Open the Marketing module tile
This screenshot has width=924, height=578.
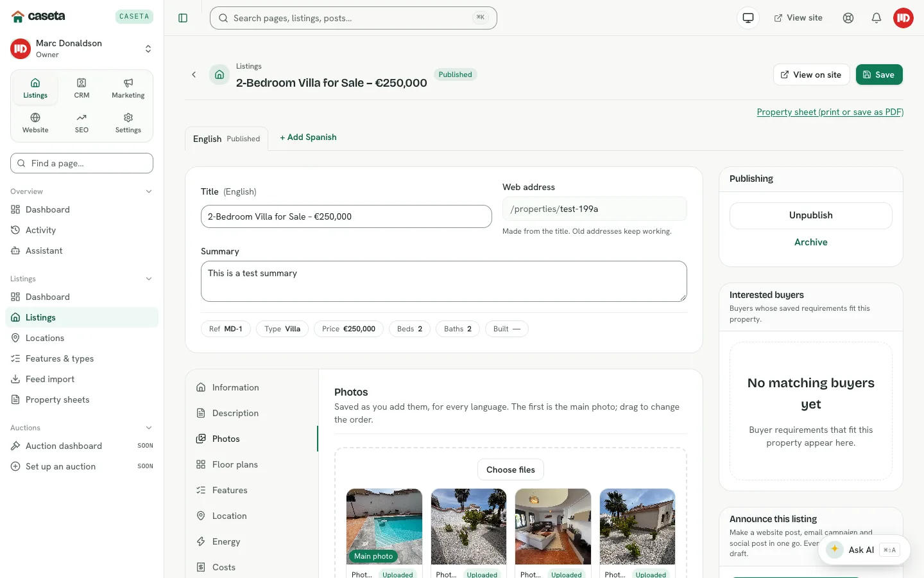[128, 89]
